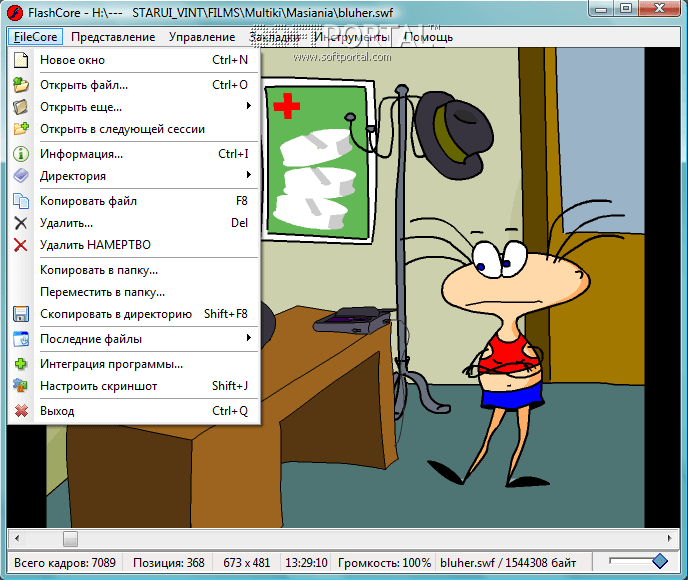The width and height of the screenshot is (688, 580).
Task: Click the red X Удалить НАМЕРТВО icon
Action: point(21,245)
